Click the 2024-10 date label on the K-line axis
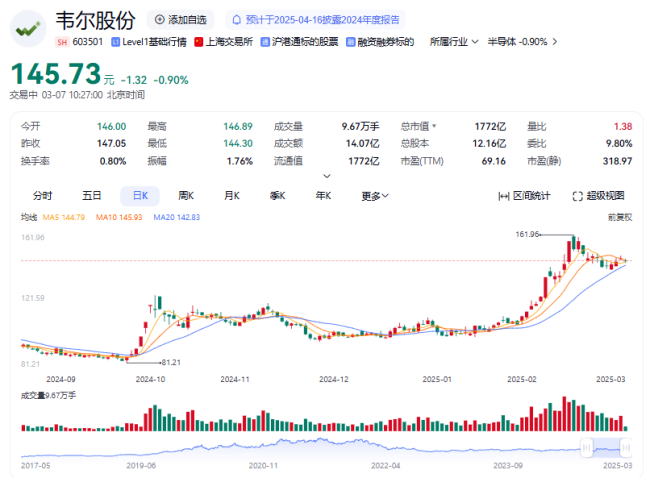The height and width of the screenshot is (478, 650). click(x=150, y=379)
